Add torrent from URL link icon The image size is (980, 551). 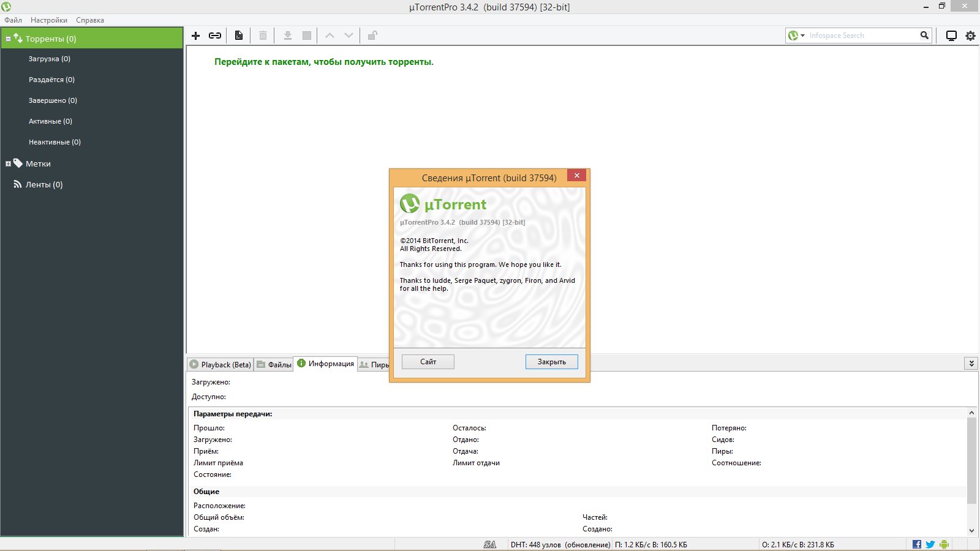pos(215,36)
